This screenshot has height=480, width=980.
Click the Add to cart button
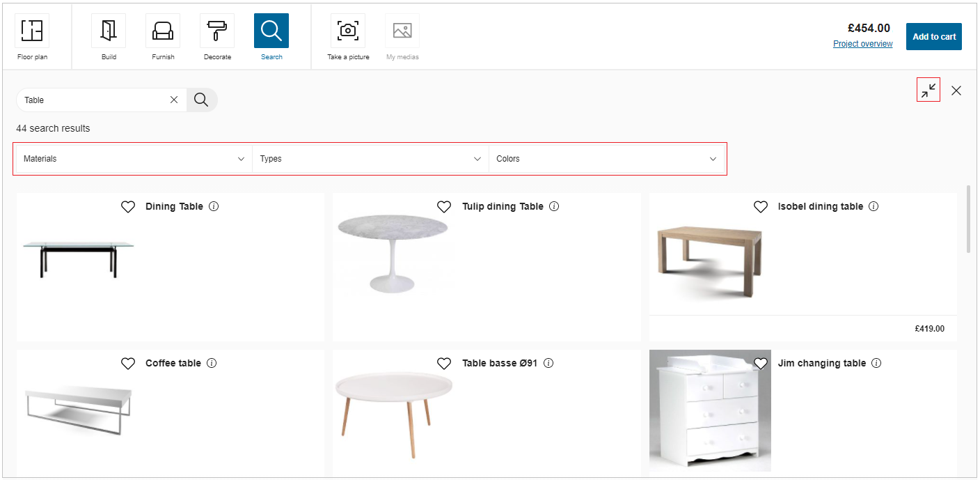click(x=933, y=37)
